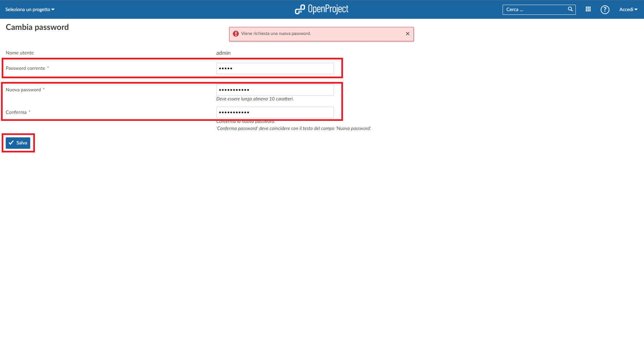
Task: Click the "Conferma" field label
Action: (x=16, y=112)
